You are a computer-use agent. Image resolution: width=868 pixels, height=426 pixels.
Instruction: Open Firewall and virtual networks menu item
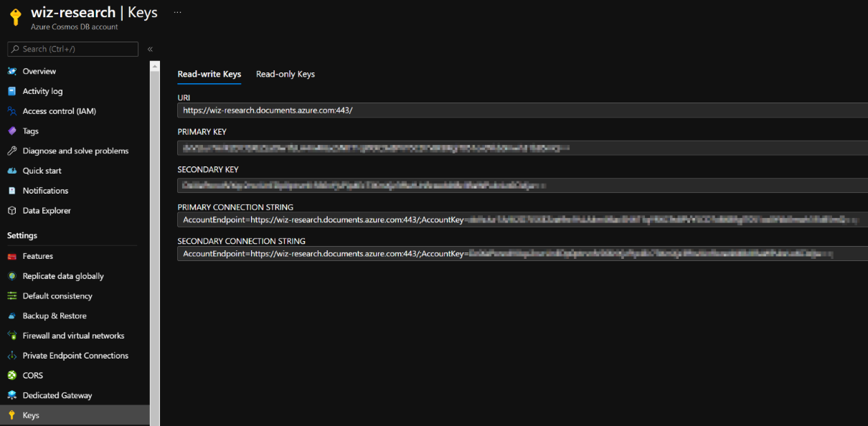75,336
